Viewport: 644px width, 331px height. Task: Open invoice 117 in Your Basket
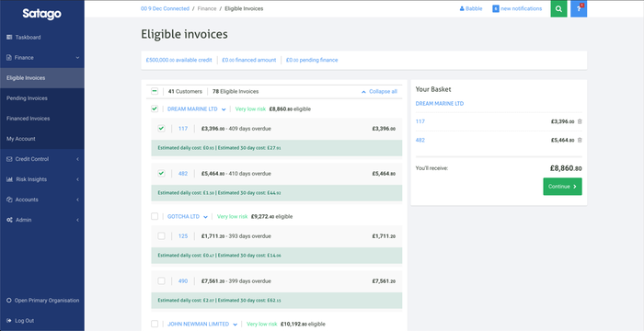[x=420, y=121]
